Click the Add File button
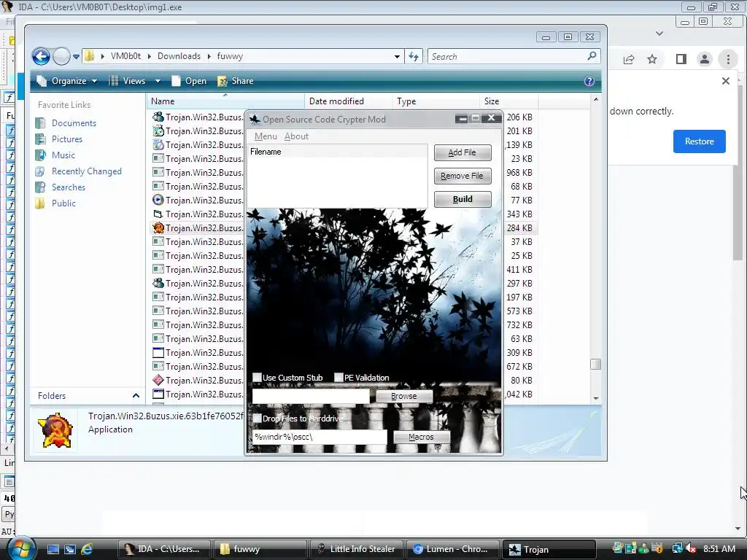The width and height of the screenshot is (747, 560). [462, 152]
